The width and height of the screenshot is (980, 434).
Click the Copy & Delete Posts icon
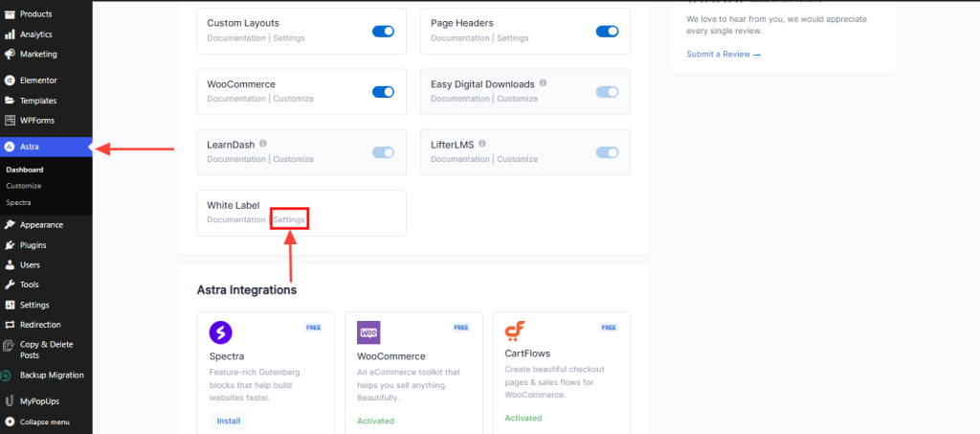point(8,345)
